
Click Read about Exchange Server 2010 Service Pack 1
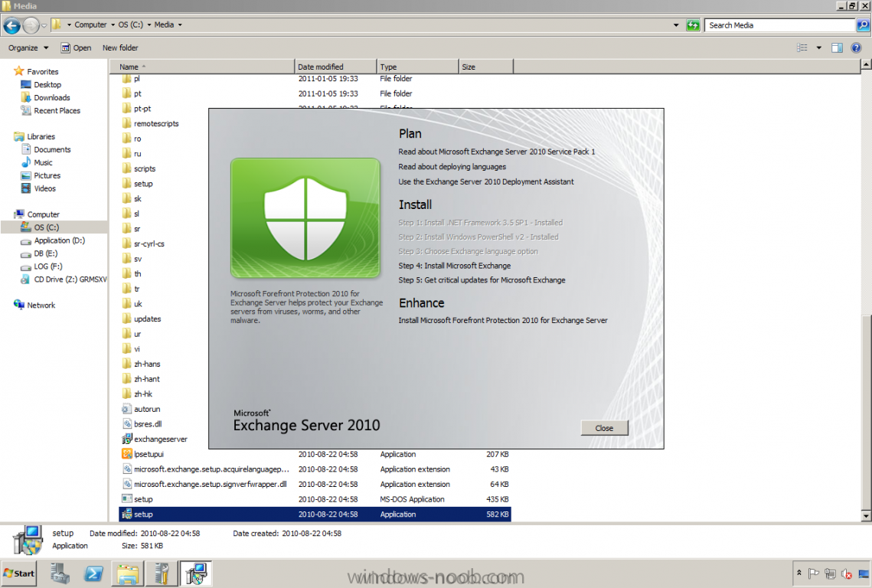pos(496,152)
